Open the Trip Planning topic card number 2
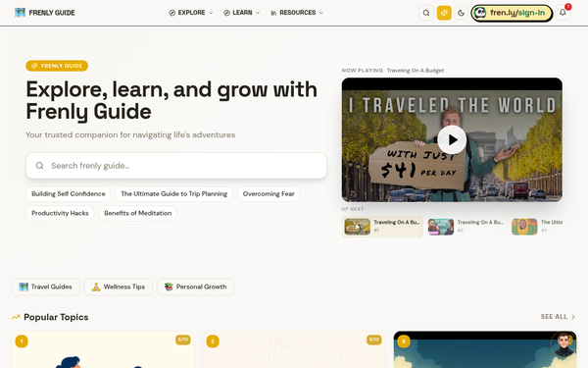 294,350
